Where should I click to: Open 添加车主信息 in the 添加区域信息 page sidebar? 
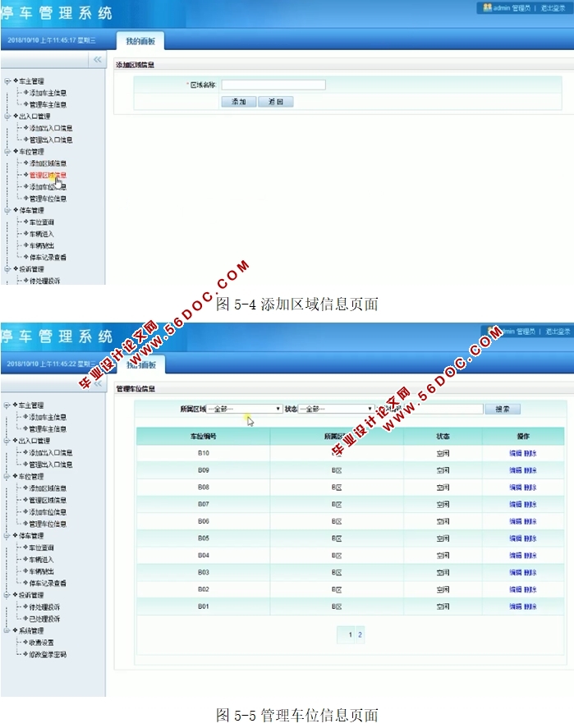point(48,93)
